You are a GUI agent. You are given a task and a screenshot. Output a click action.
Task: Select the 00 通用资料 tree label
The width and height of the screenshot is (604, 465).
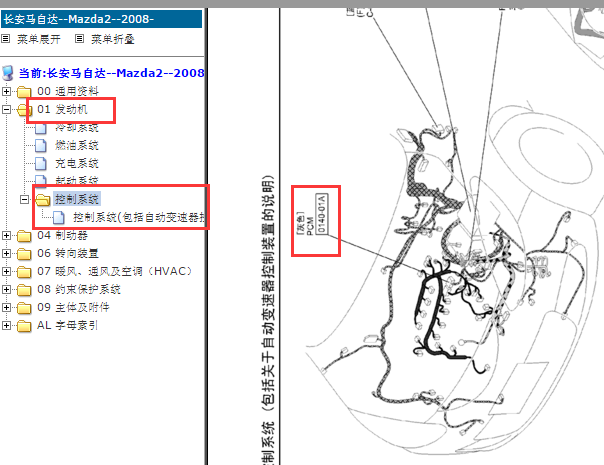tap(68, 91)
